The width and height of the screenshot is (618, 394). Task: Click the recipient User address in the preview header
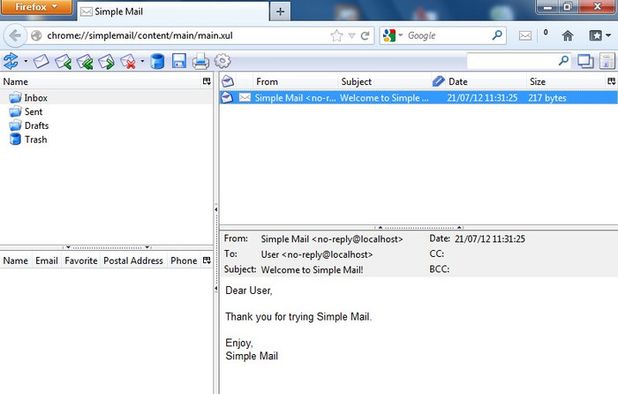click(317, 255)
